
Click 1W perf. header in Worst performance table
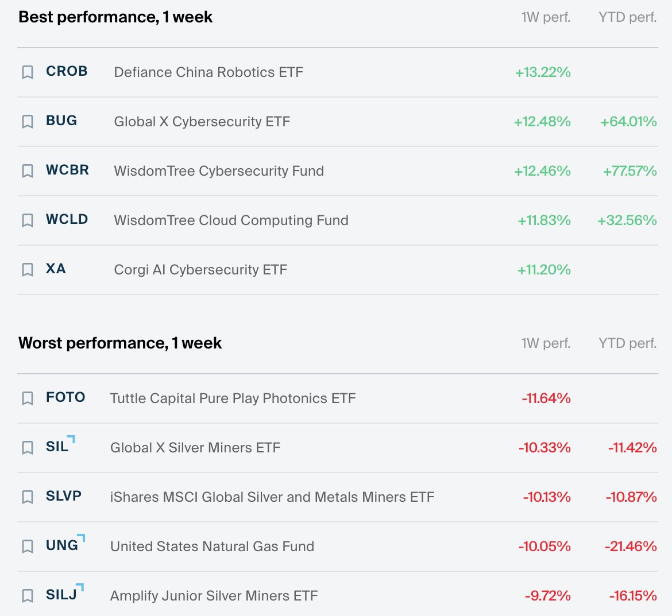[546, 343]
